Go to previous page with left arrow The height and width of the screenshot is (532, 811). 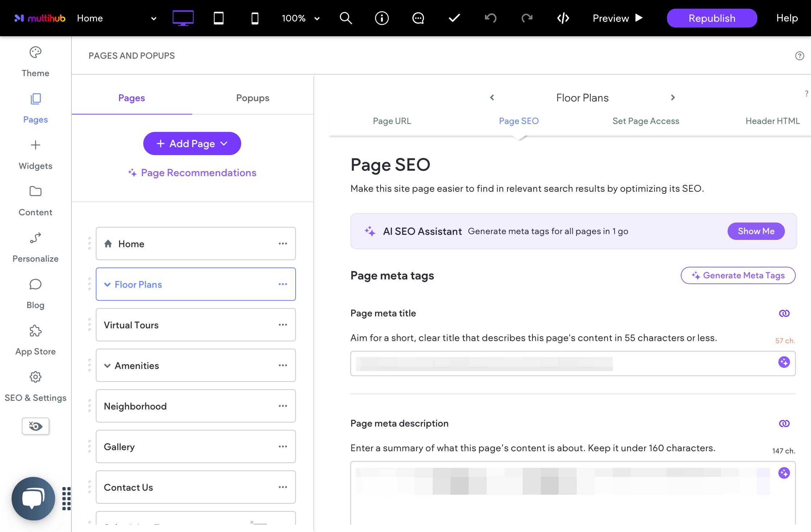(x=492, y=97)
